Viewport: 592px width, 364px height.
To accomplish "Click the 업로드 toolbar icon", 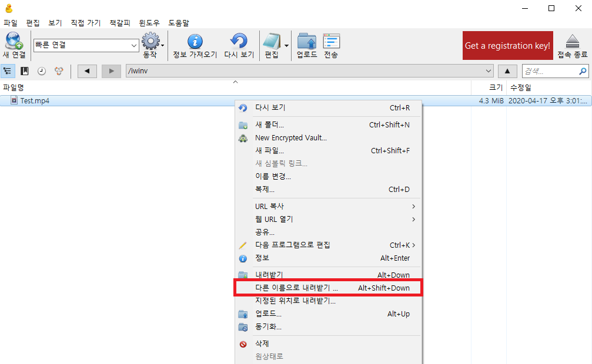I will coord(306,41).
